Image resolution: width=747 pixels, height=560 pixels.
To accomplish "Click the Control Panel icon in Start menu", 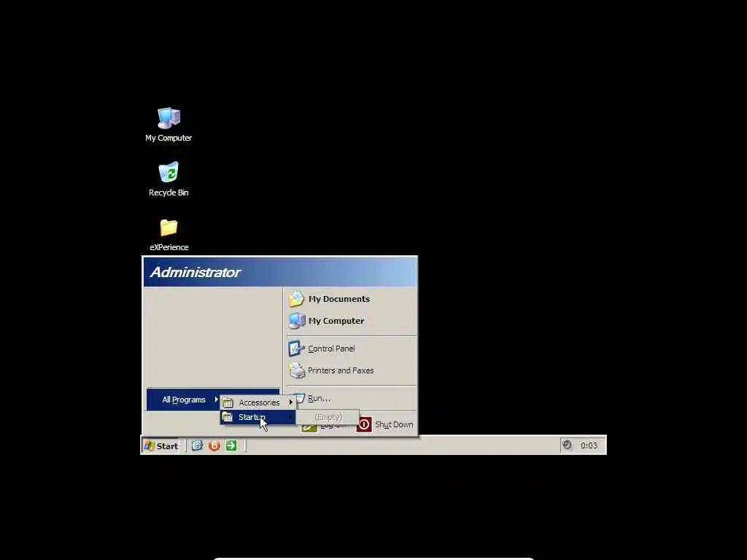I will click(x=296, y=349).
